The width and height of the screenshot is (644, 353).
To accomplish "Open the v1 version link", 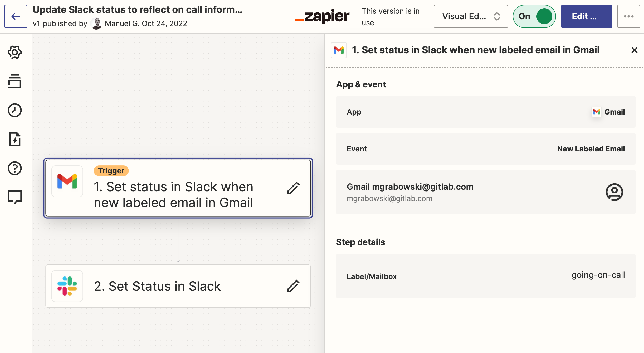I will (x=36, y=23).
